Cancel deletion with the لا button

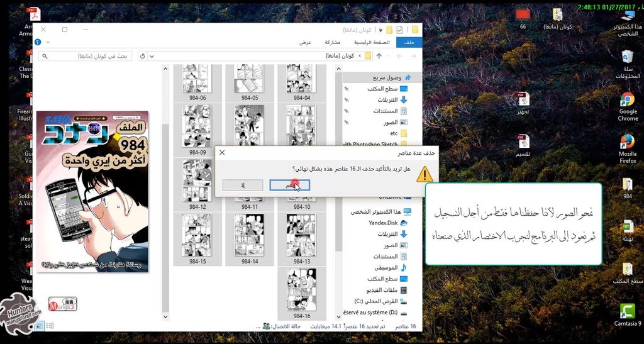click(243, 185)
